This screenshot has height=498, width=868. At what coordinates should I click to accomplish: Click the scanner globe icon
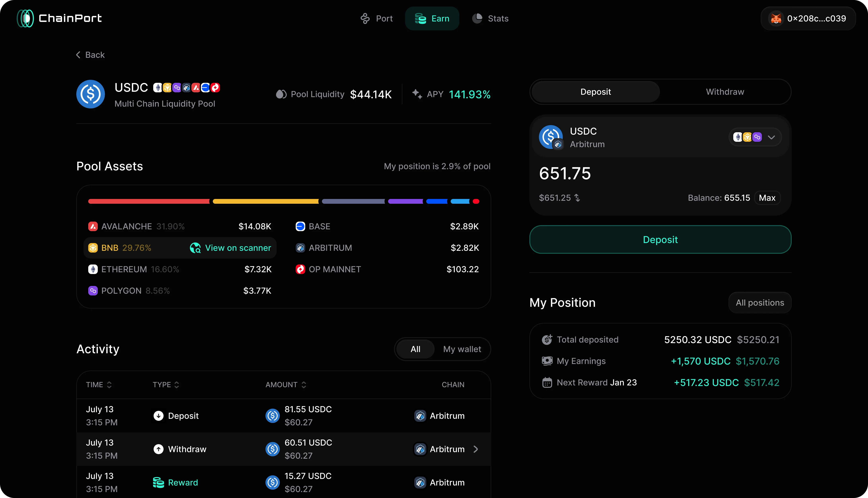pos(195,248)
